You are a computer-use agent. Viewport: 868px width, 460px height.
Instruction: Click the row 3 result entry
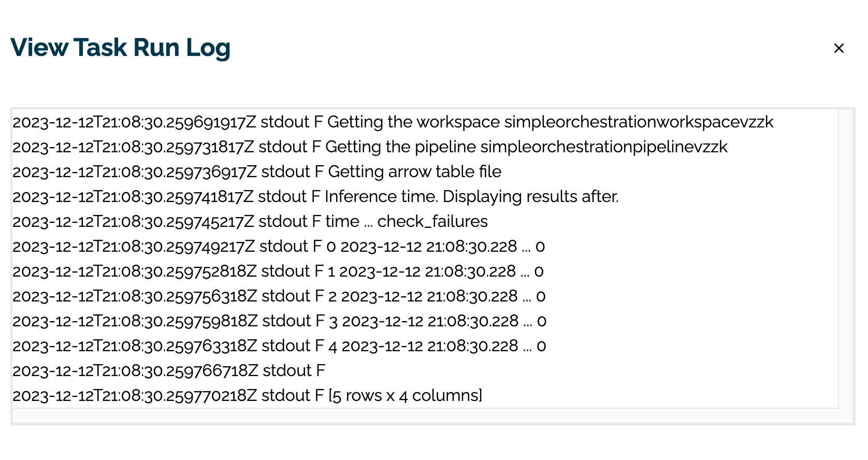coord(280,321)
